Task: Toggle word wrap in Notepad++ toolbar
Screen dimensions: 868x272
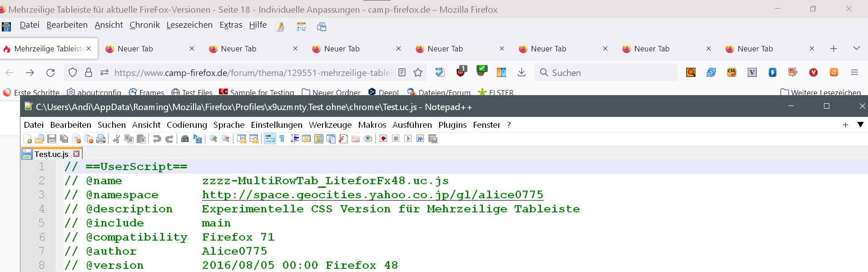Action: [x=270, y=139]
